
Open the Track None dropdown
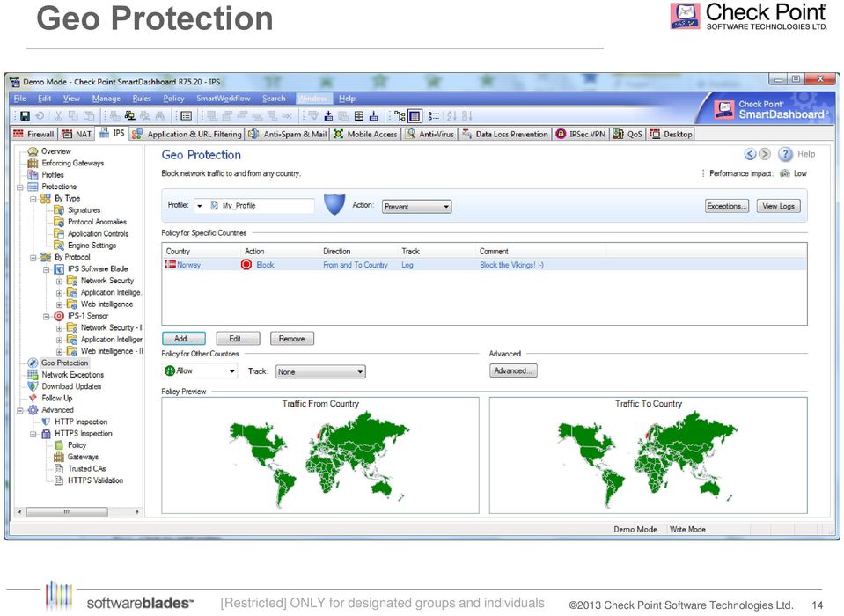321,371
